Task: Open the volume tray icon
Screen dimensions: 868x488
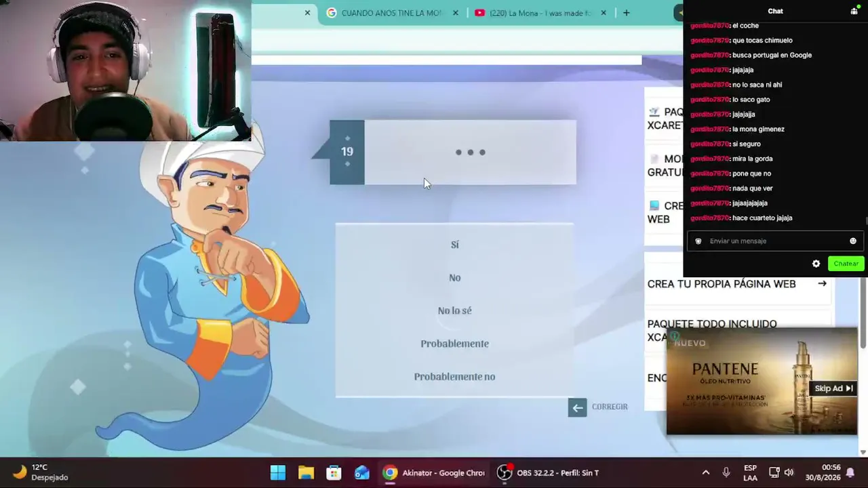Action: pos(789,472)
